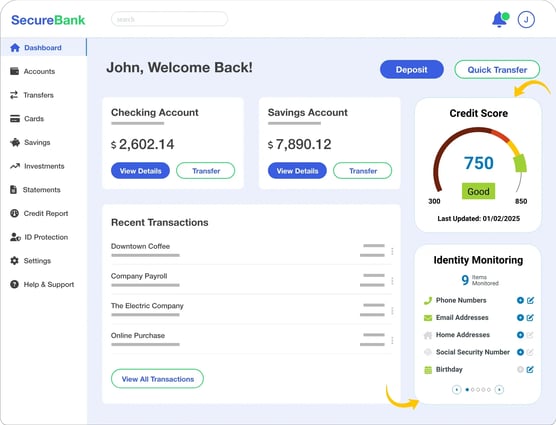Open options menu for Online Purchase transaction
The height and width of the screenshot is (425, 556).
(x=392, y=341)
